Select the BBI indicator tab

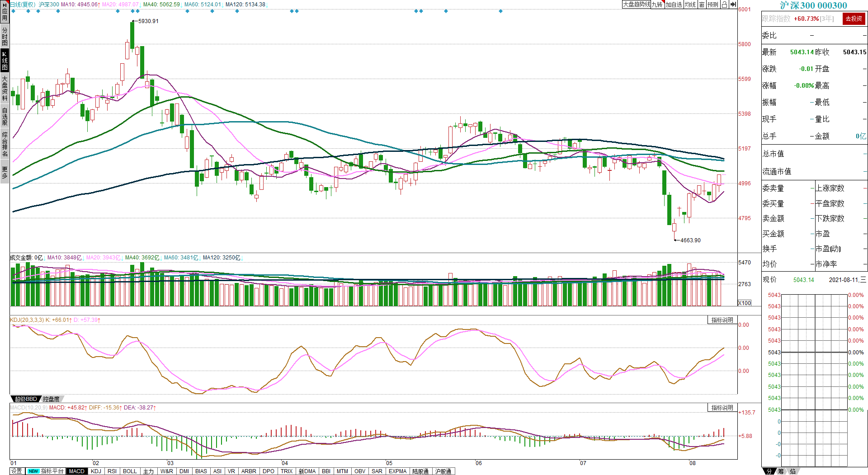coord(326,471)
